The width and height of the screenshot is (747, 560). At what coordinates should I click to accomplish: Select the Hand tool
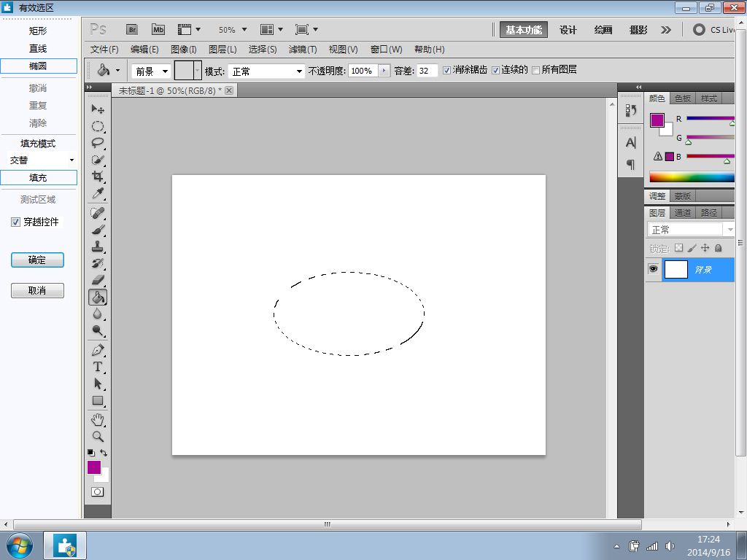pos(97,420)
